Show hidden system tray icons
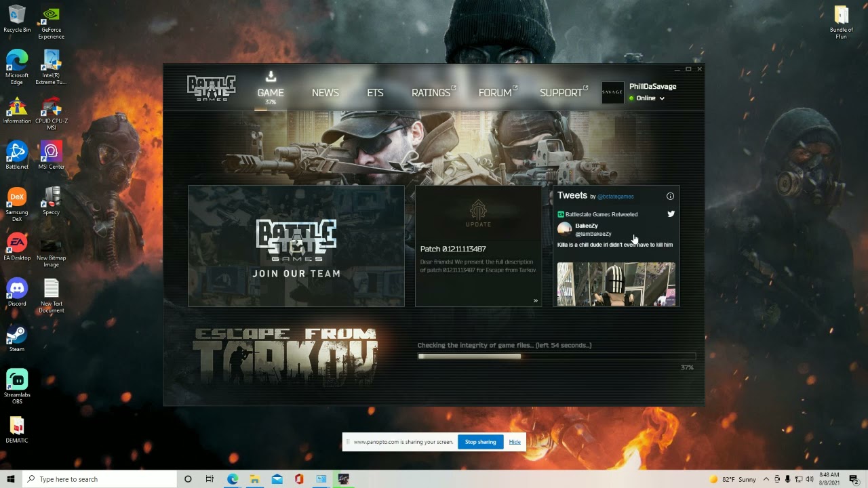868x488 pixels. pyautogui.click(x=766, y=479)
